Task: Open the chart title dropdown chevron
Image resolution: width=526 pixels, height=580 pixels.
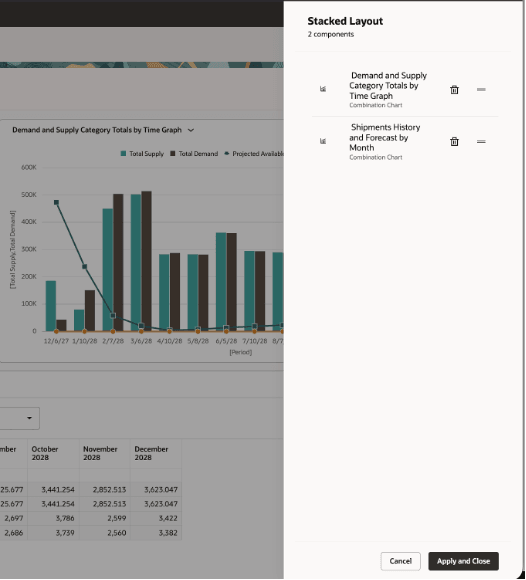Action: point(191,130)
